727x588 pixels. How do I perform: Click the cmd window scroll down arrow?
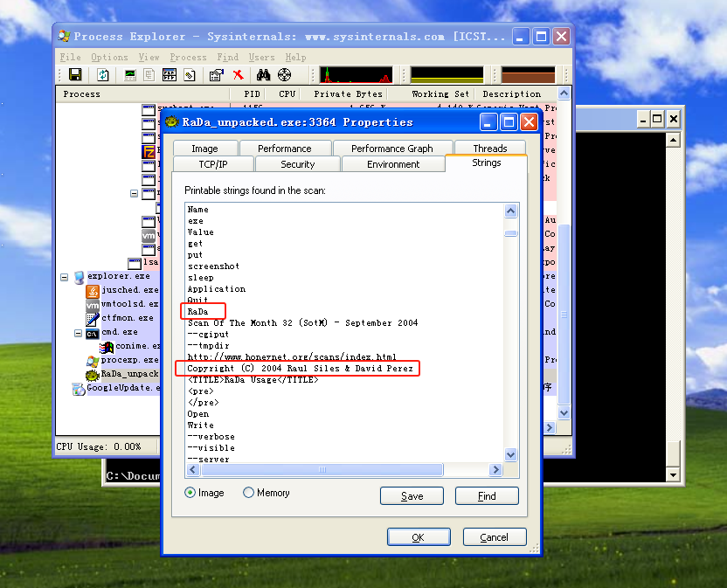pos(673,474)
